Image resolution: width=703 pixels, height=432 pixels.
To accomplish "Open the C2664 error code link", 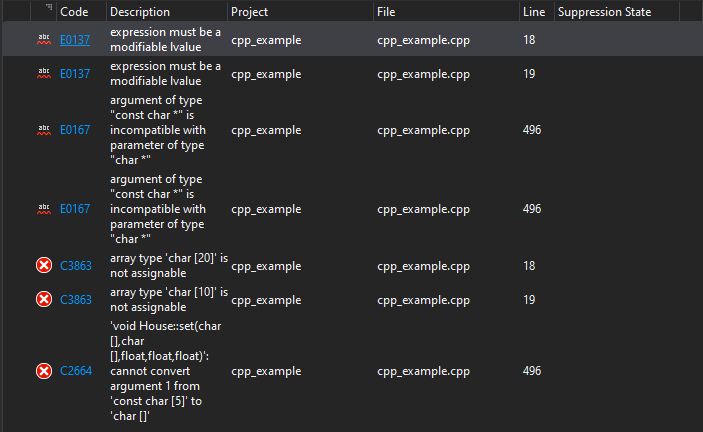I will (x=76, y=371).
